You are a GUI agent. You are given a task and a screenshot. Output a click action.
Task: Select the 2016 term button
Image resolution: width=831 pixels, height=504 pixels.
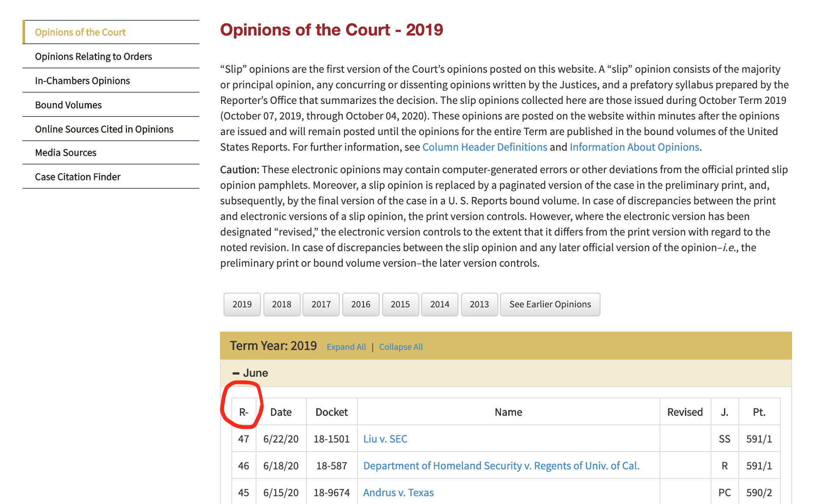click(x=360, y=304)
